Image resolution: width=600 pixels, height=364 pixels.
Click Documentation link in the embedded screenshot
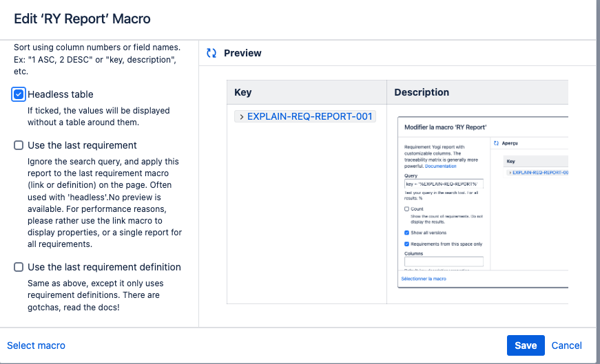pyautogui.click(x=441, y=166)
